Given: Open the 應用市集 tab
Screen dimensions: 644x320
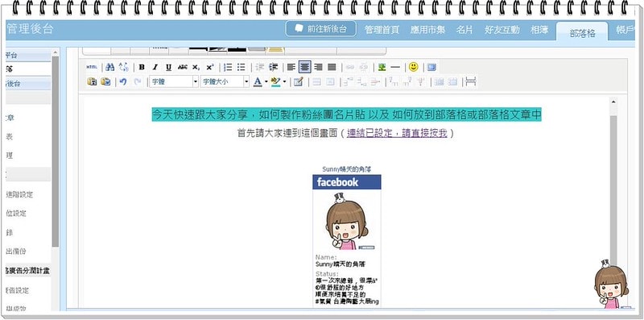Looking at the screenshot, I should point(427,30).
